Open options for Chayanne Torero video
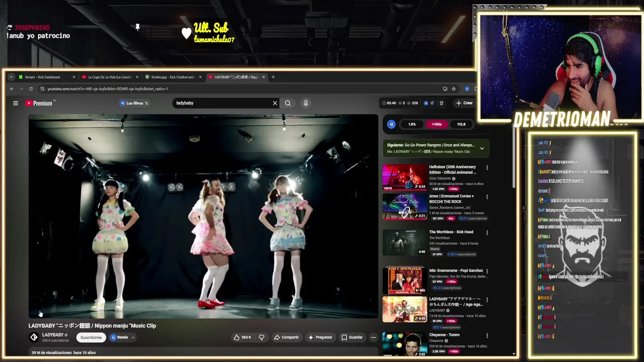The width and height of the screenshot is (644, 362). coord(487,335)
